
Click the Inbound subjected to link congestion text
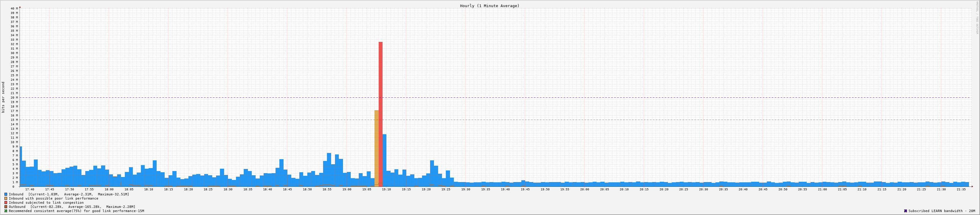(x=46, y=203)
